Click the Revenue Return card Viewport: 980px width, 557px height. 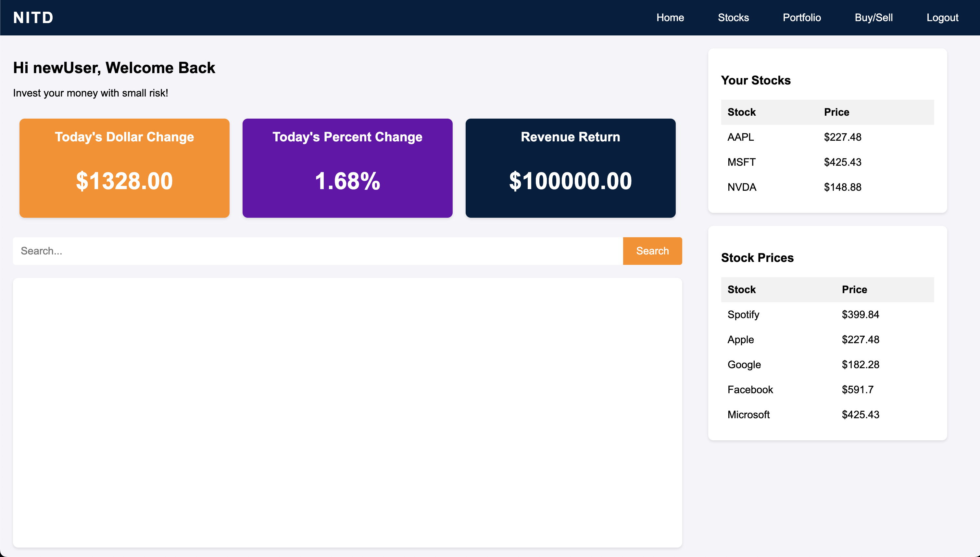pyautogui.click(x=570, y=168)
